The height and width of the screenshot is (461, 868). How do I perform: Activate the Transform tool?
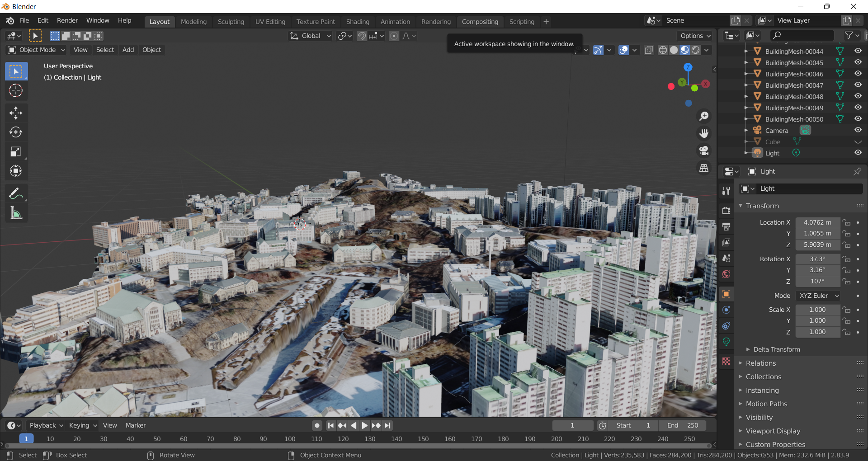pos(16,171)
